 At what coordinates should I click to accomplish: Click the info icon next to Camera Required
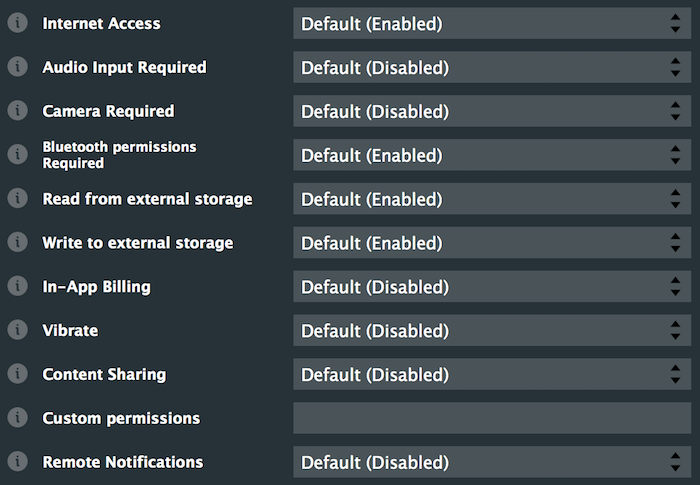17,111
